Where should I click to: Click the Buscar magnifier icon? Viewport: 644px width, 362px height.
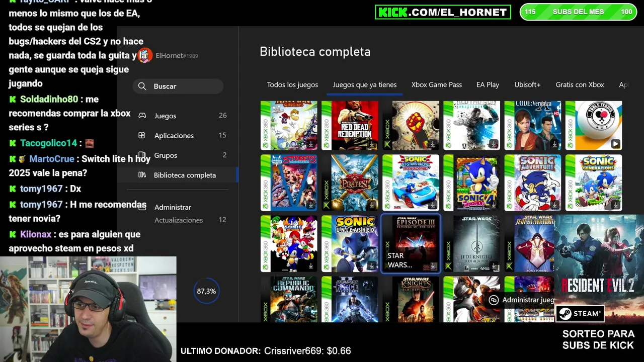[x=142, y=86]
